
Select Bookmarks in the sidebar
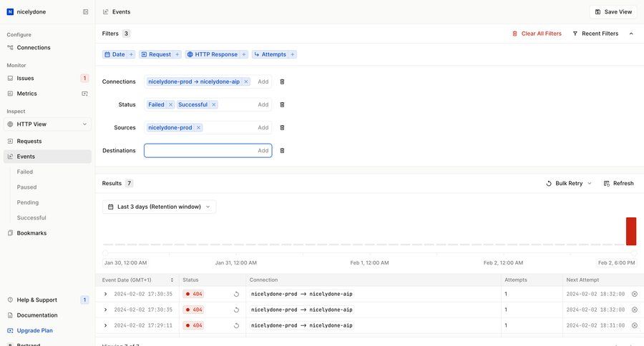point(31,233)
